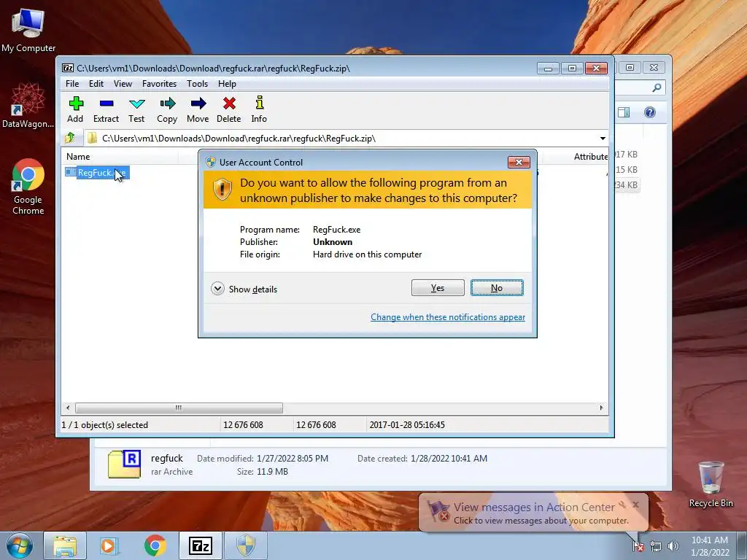Click View messages in Action Center balloon
This screenshot has width=747, height=560.
(534, 507)
